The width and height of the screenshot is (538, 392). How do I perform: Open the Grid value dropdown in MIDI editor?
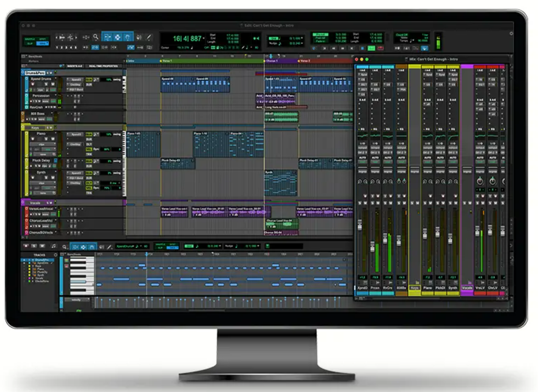tap(220, 246)
